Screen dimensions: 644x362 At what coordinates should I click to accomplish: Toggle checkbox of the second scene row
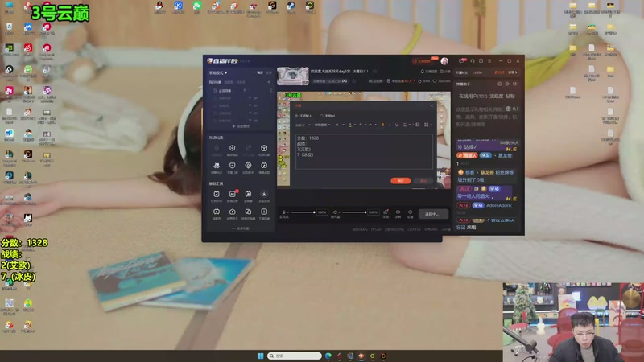coord(214,98)
